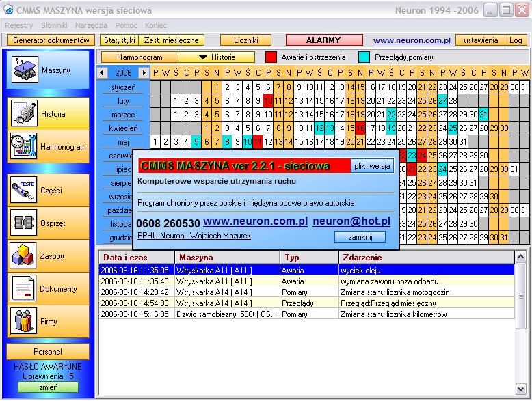This screenshot has width=532, height=401.
Task: Click red day 16 in kwiecień row
Action: click(360, 128)
